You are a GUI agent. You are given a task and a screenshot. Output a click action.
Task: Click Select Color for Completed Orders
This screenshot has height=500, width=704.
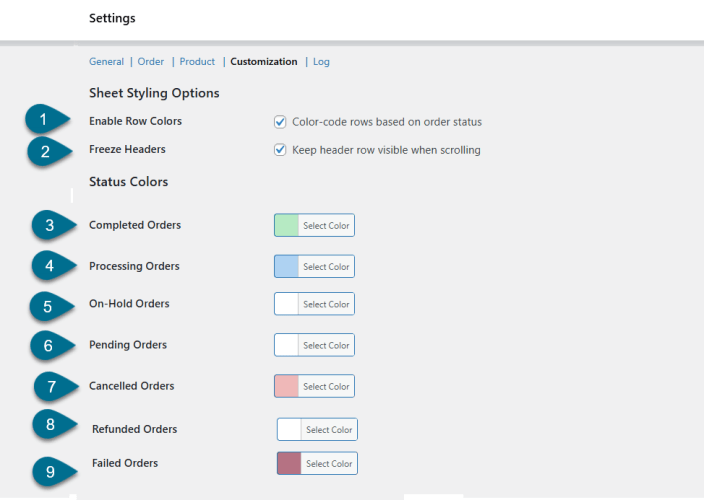(x=326, y=226)
